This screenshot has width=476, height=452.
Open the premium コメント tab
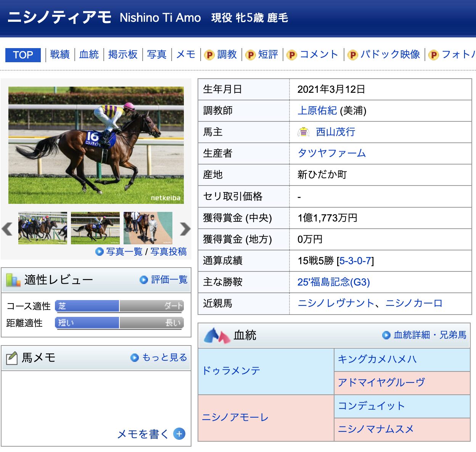pyautogui.click(x=319, y=55)
